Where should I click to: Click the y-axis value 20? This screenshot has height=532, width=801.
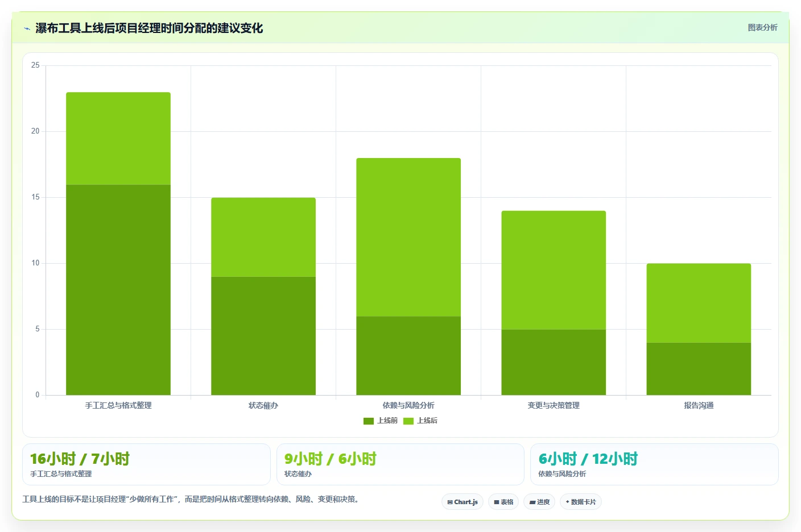tap(35, 131)
